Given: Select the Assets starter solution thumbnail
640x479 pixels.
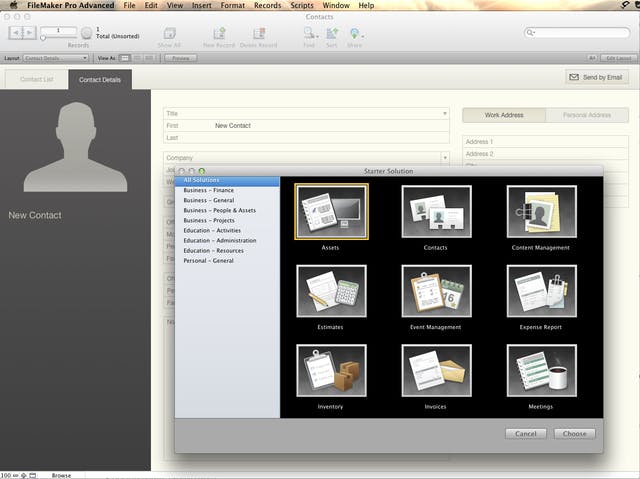Looking at the screenshot, I should pos(331,211).
